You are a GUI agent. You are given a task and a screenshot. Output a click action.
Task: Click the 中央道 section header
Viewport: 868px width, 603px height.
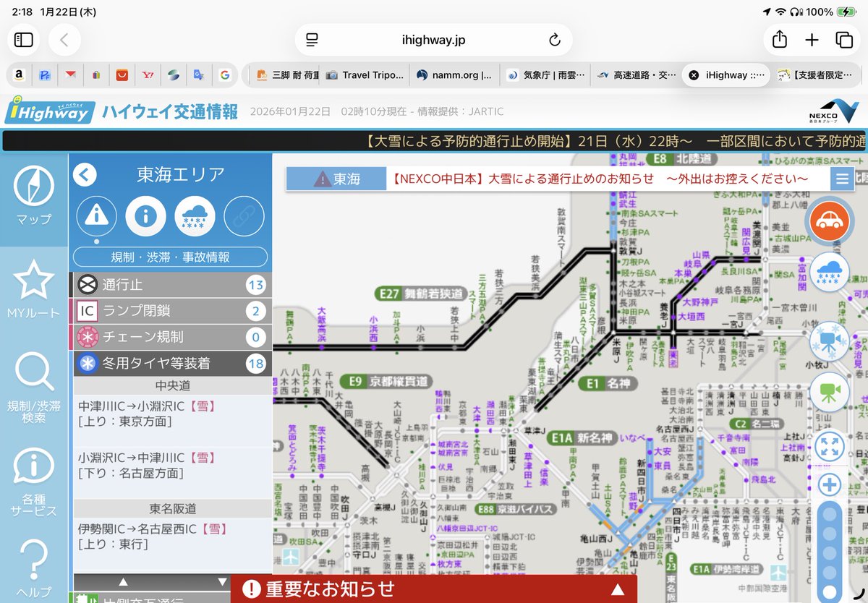[x=173, y=385]
